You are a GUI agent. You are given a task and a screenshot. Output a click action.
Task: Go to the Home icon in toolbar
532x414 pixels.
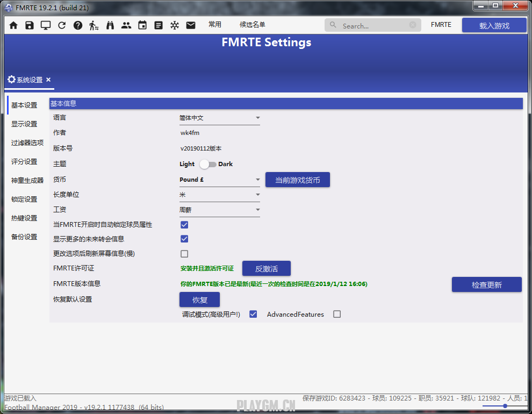point(13,25)
